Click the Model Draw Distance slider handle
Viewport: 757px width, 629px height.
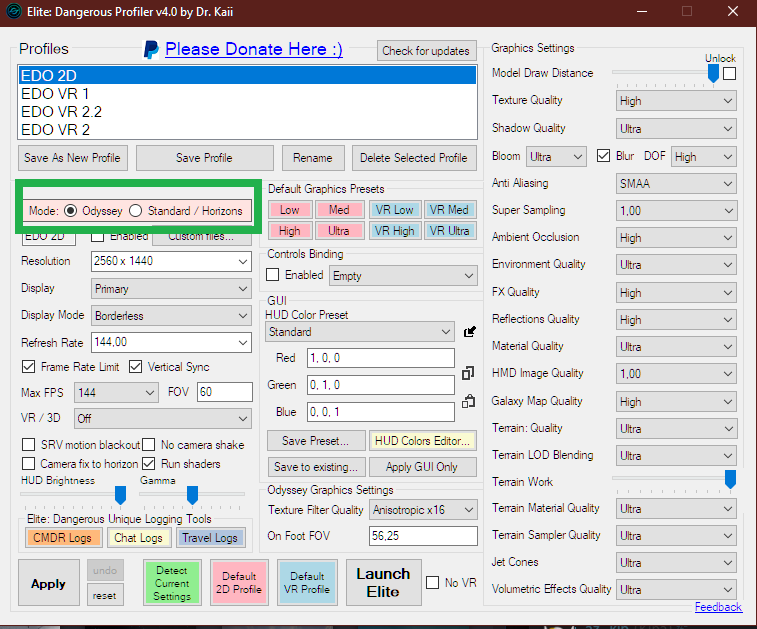pos(713,73)
